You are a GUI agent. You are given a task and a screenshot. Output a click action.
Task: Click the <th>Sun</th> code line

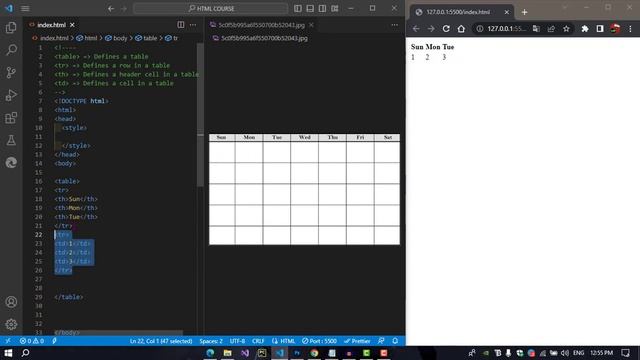click(76, 199)
